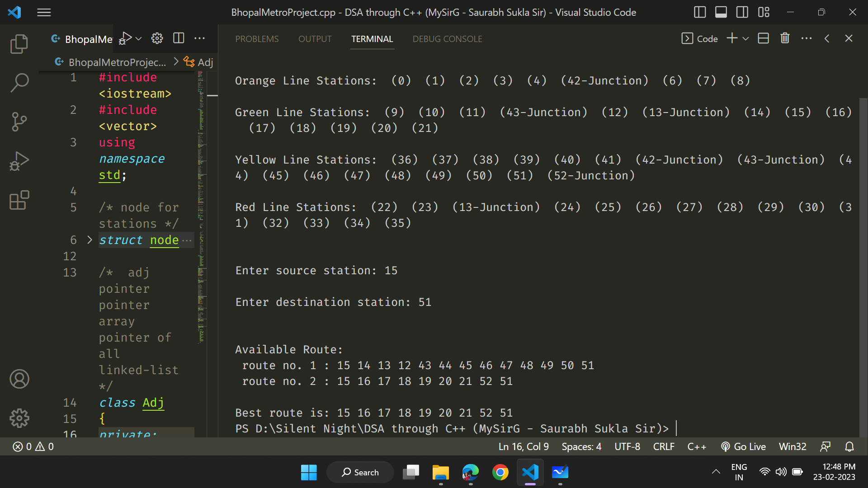868x488 pixels.
Task: Open the Source Control view
Action: point(19,122)
